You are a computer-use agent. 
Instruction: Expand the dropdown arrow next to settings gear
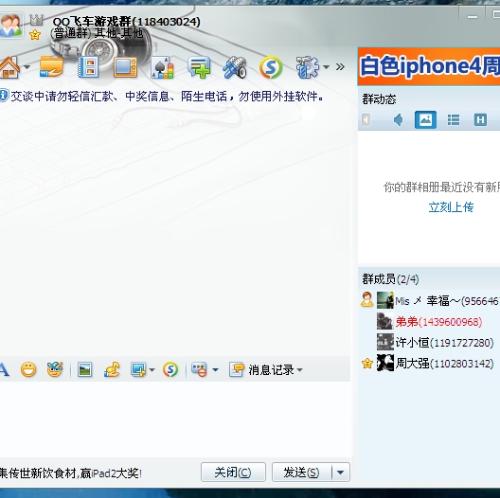point(326,67)
